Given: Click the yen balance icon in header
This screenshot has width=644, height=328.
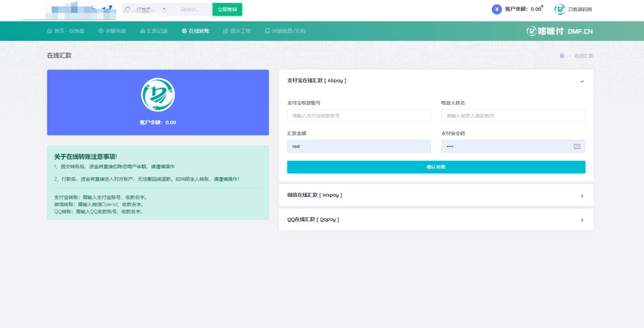Looking at the screenshot, I should click(497, 9).
